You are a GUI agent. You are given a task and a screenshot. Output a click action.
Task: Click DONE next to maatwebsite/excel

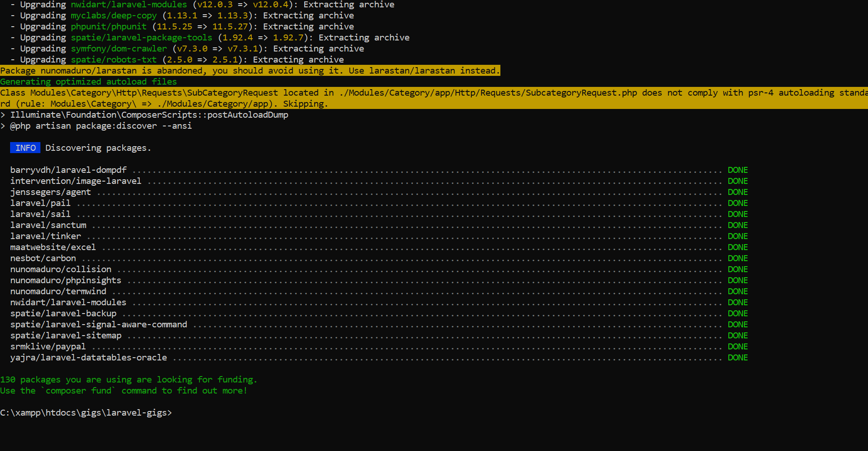coord(738,247)
